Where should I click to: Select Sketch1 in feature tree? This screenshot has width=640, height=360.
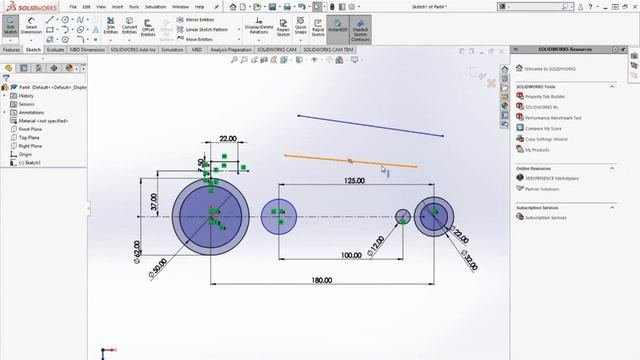click(x=29, y=162)
